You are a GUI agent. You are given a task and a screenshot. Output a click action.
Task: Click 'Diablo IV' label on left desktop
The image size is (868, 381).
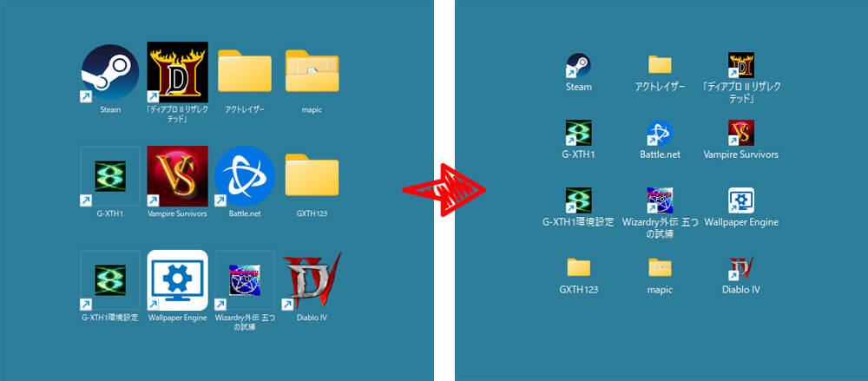coord(312,318)
